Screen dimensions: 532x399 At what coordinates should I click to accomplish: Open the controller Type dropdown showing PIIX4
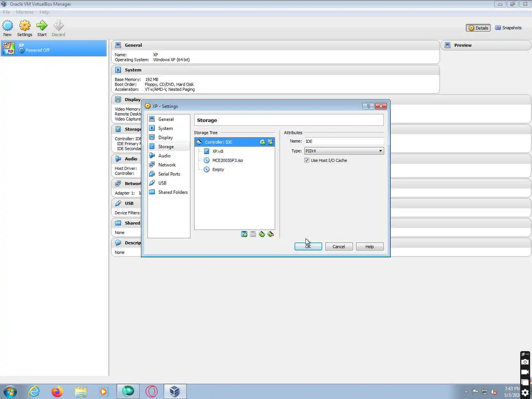[344, 151]
